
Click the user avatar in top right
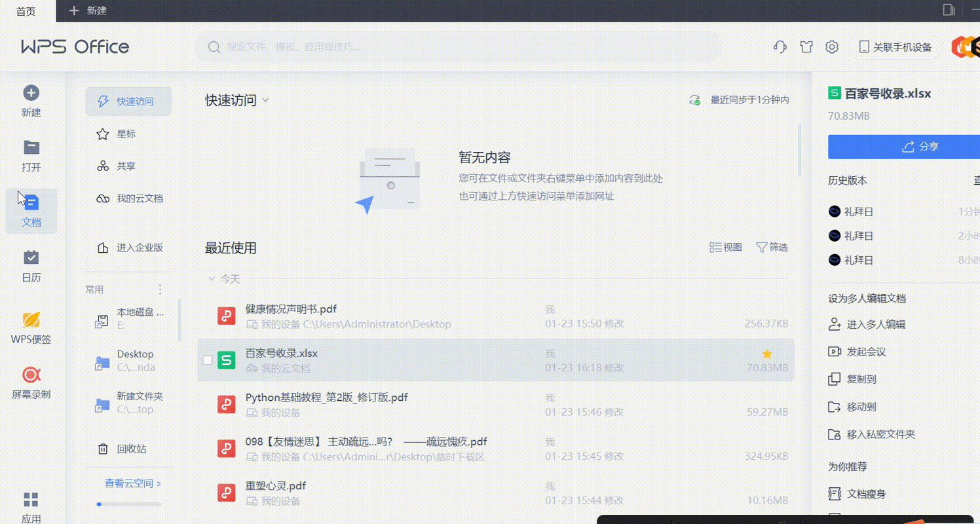[x=965, y=47]
